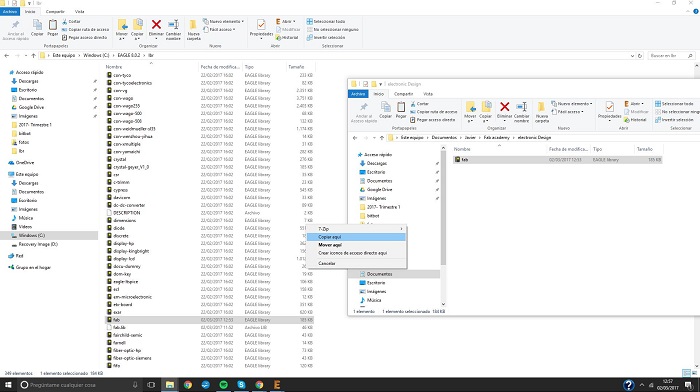Click Propiedades icon in lbr window ribbon

[261, 25]
